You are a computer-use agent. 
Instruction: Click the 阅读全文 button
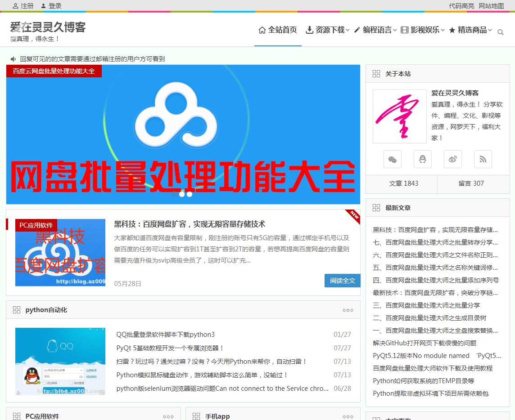coord(342,281)
